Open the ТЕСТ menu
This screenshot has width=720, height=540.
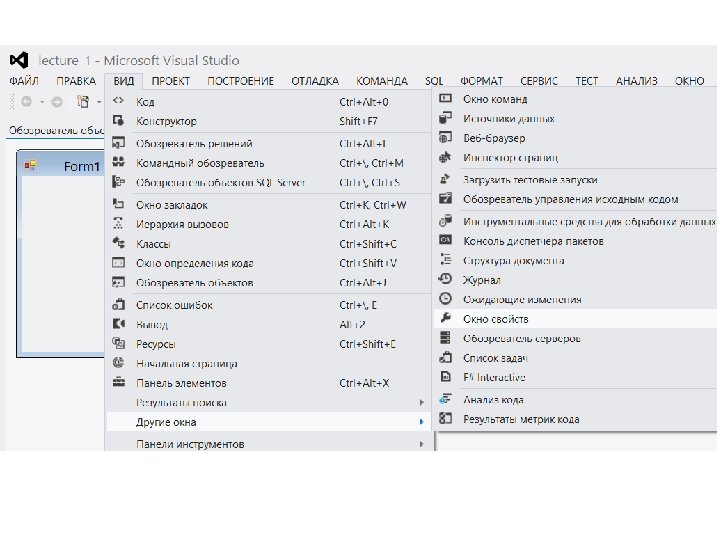(586, 81)
